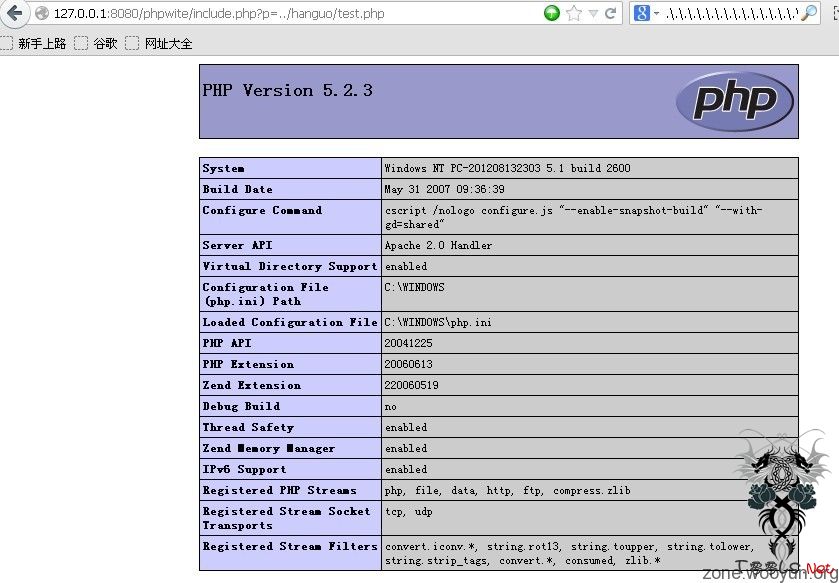Bookmark page with the star icon
The width and height of the screenshot is (839, 583).
[574, 13]
